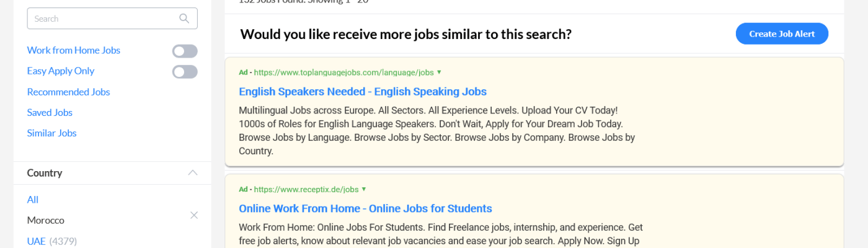Select All countries filter
Screen dimensions: 868x248
(x=33, y=200)
